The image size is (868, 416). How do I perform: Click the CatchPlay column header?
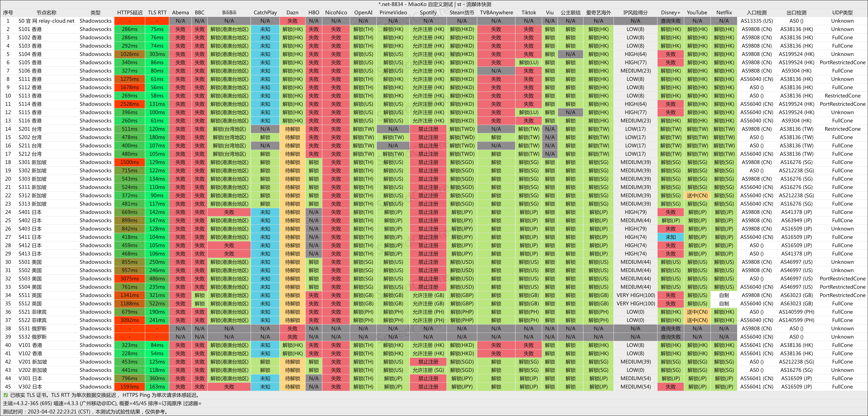[265, 12]
